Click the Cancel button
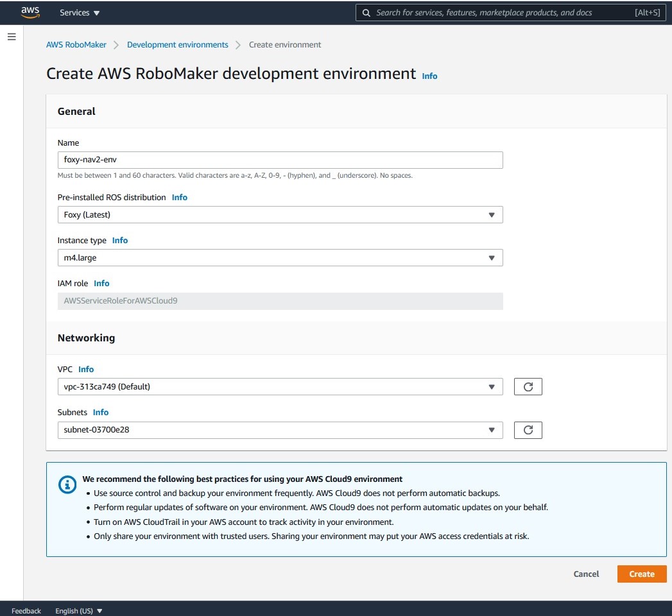This screenshot has width=672, height=616. click(x=586, y=574)
